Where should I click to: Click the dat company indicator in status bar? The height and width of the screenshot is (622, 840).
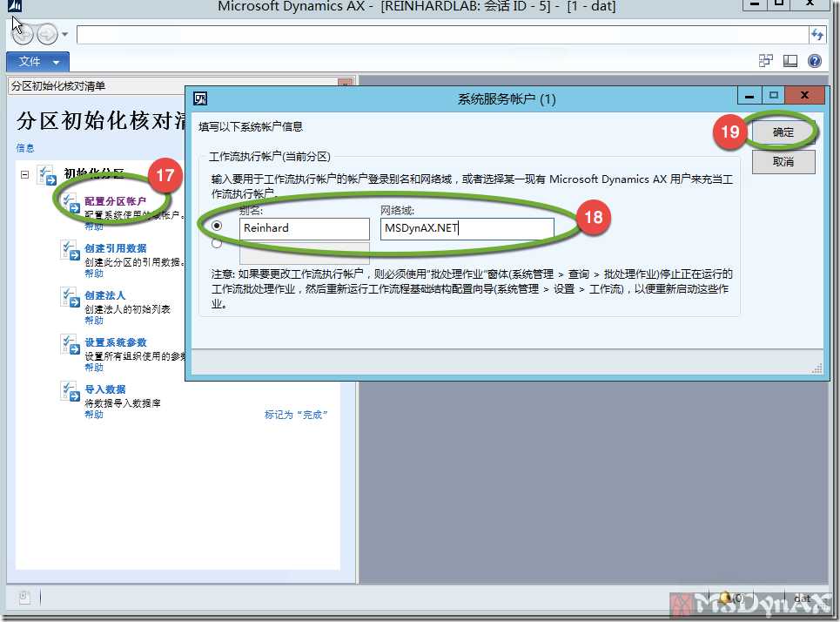point(802,598)
